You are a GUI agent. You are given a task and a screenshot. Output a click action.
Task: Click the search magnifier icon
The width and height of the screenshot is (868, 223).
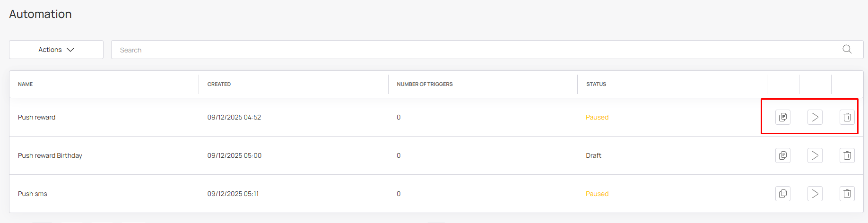(x=847, y=50)
